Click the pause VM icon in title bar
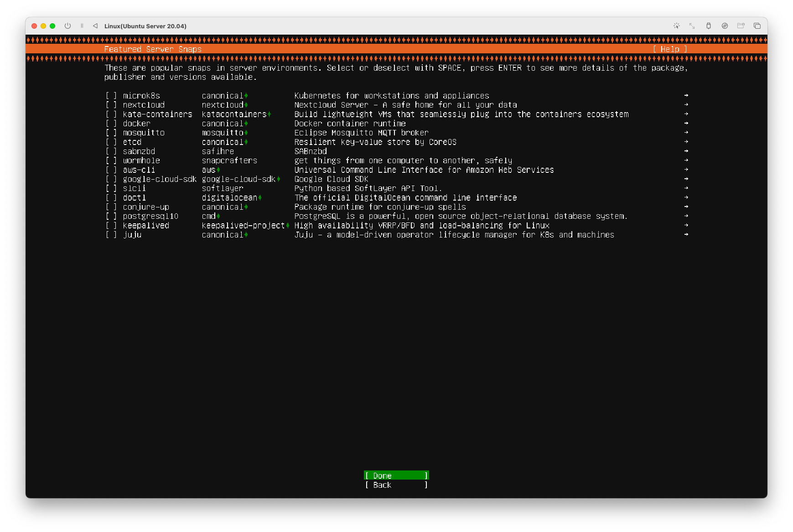 (82, 26)
